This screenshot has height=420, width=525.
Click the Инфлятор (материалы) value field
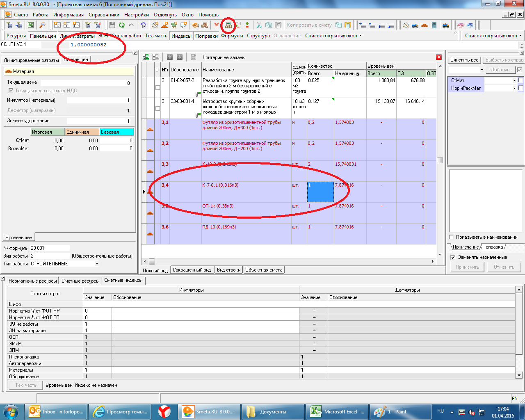coord(99,100)
